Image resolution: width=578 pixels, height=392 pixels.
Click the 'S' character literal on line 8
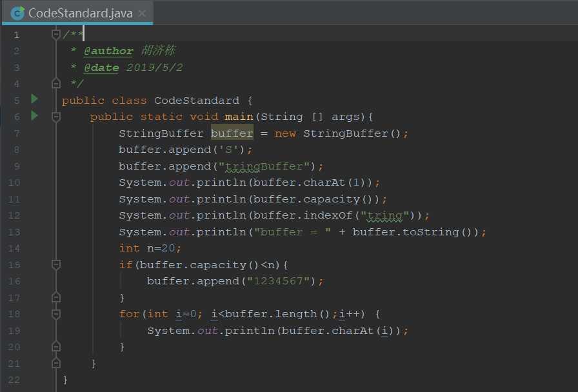(x=228, y=150)
